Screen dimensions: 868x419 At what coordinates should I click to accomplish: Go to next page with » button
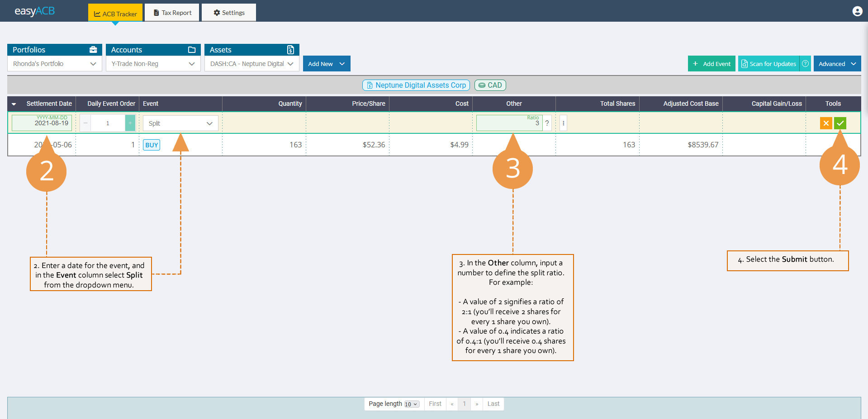pos(477,404)
